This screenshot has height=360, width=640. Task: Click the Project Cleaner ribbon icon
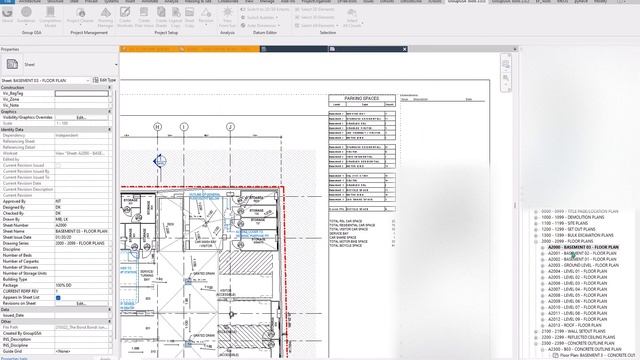pyautogui.click(x=80, y=13)
